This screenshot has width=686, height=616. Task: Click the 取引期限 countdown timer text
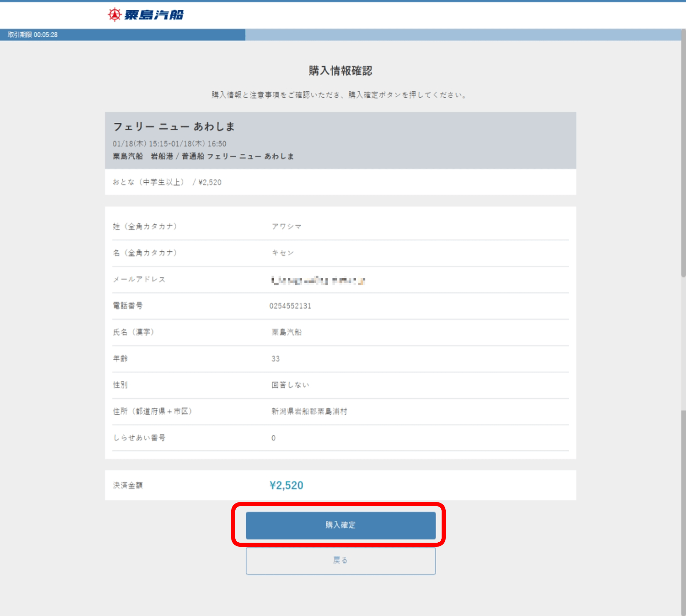(x=33, y=35)
